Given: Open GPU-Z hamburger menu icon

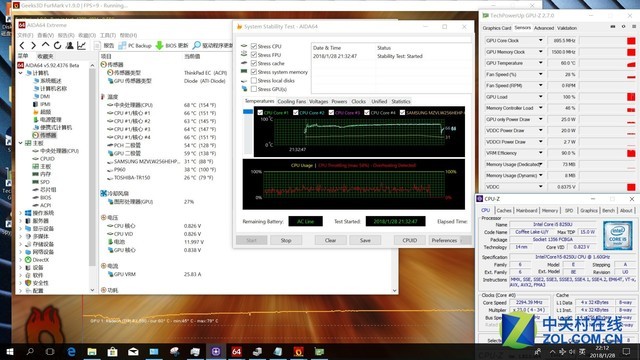Looking at the screenshot, I should click(634, 27).
